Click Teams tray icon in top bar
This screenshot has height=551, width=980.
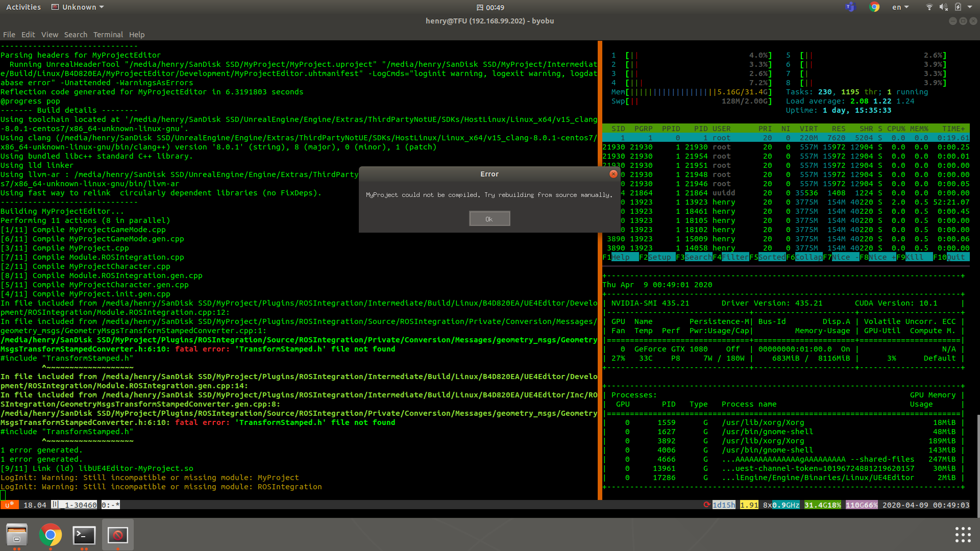click(x=850, y=7)
